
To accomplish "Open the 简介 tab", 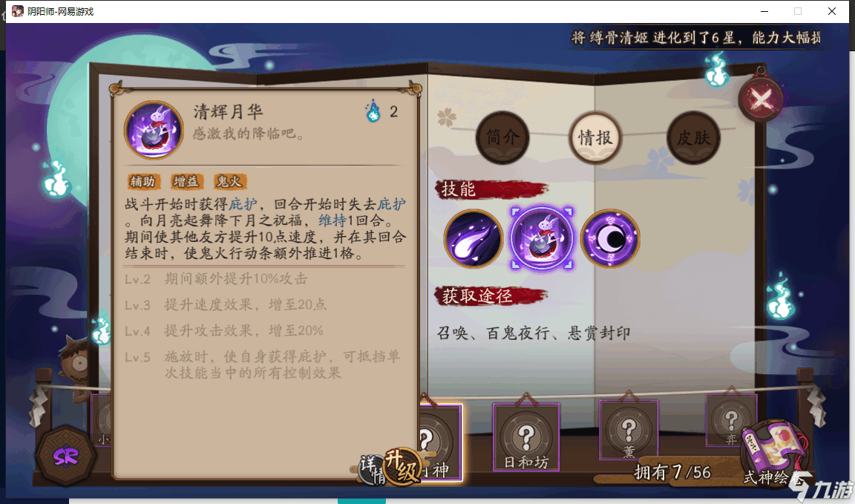I will [x=502, y=137].
